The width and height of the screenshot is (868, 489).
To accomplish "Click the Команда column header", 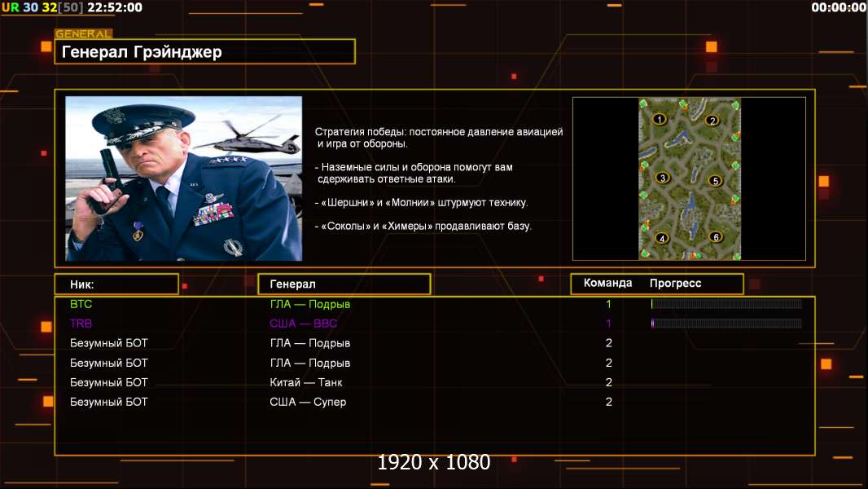I will [x=607, y=284].
